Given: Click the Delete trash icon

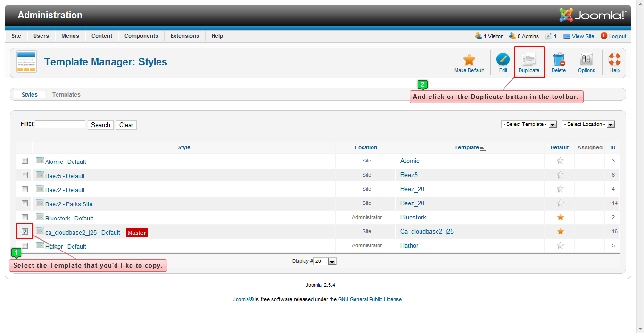Looking at the screenshot, I should 559,59.
